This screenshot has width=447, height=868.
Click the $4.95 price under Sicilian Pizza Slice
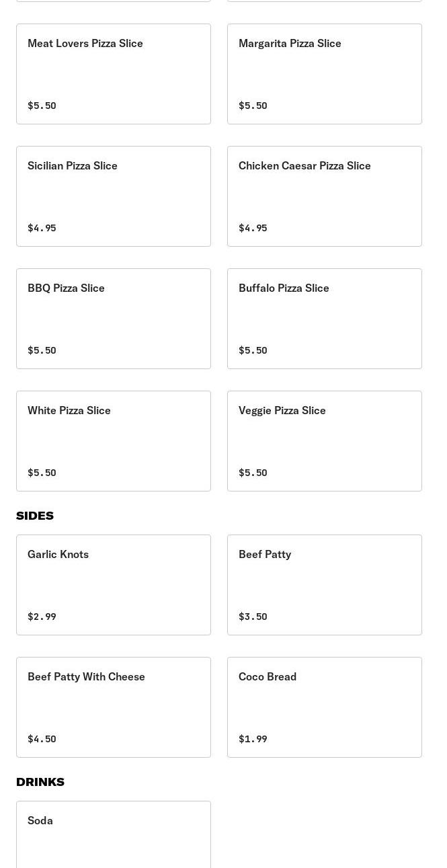point(42,228)
